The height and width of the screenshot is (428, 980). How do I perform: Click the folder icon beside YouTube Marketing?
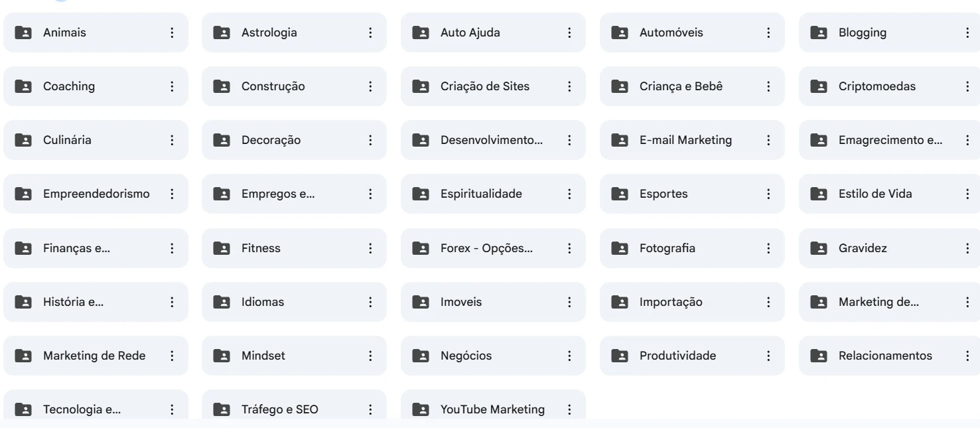coord(421,409)
